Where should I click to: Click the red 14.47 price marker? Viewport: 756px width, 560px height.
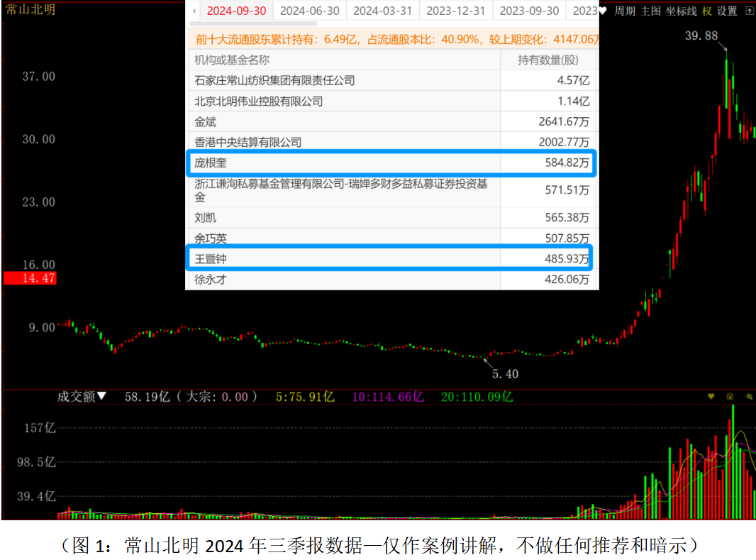tap(29, 278)
